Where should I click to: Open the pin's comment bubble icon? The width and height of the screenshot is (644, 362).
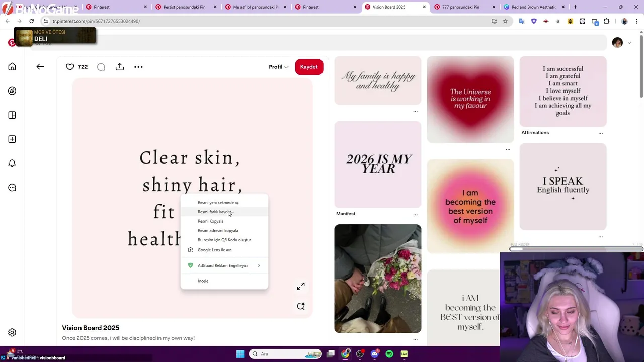pos(101,67)
